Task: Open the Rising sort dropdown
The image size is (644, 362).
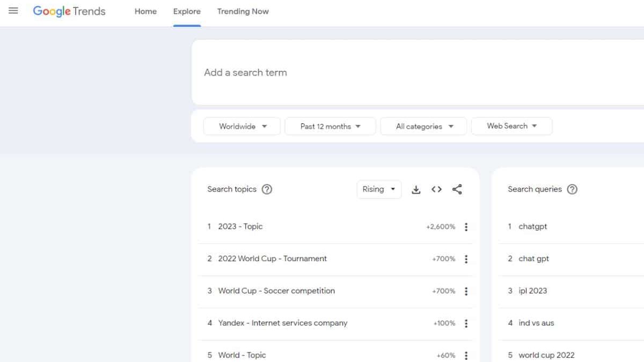Action: point(379,189)
